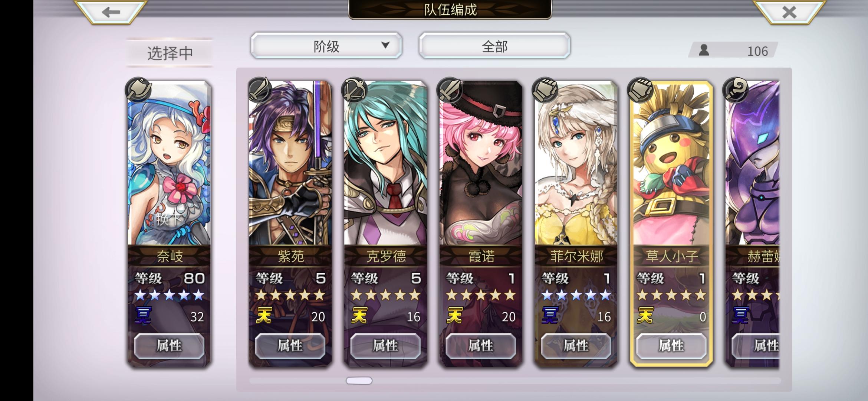The width and height of the screenshot is (868, 401).
Task: Click the staff icon on 赫蕾娜's card
Action: [736, 89]
